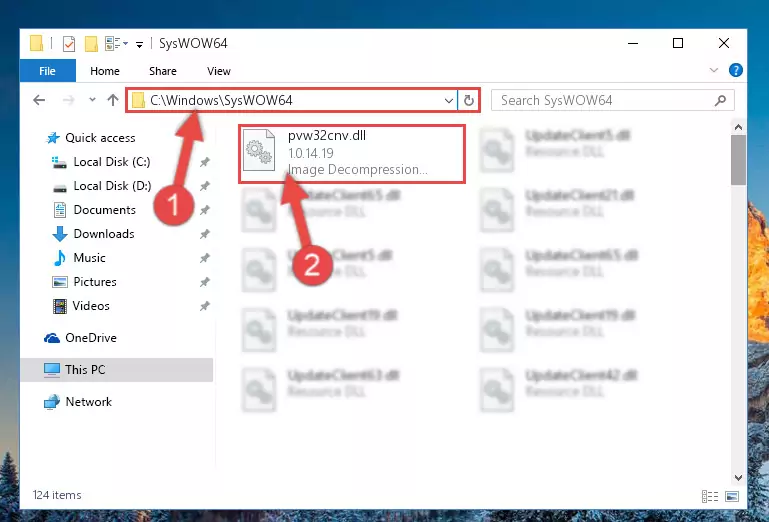Select Quick access in navigation pane

tap(100, 138)
